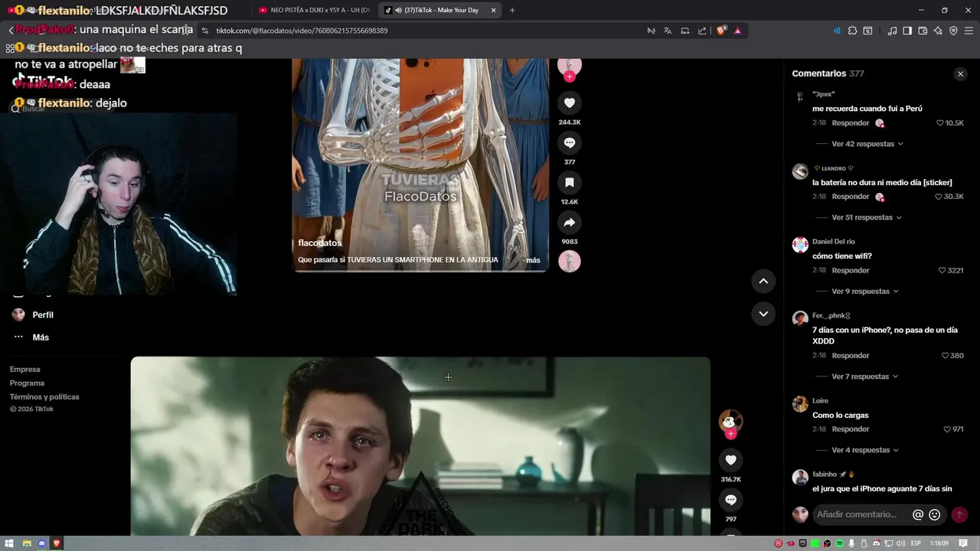Open the emoji picker in comment box

tap(934, 515)
